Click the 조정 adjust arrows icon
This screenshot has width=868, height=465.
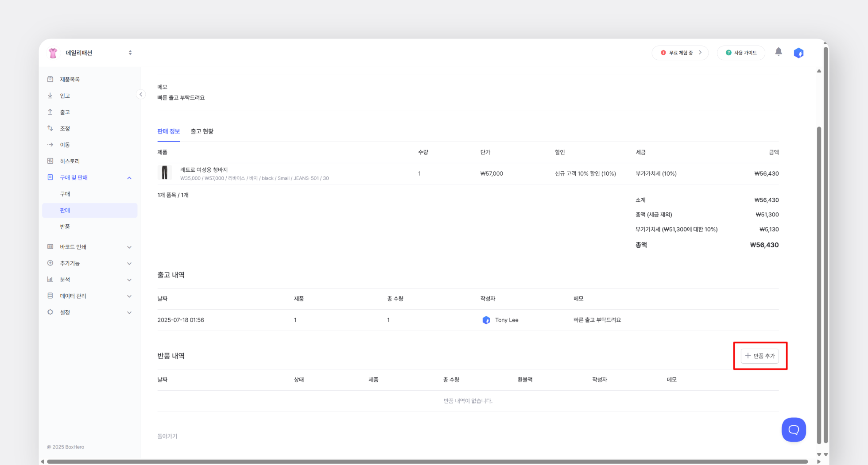point(50,128)
